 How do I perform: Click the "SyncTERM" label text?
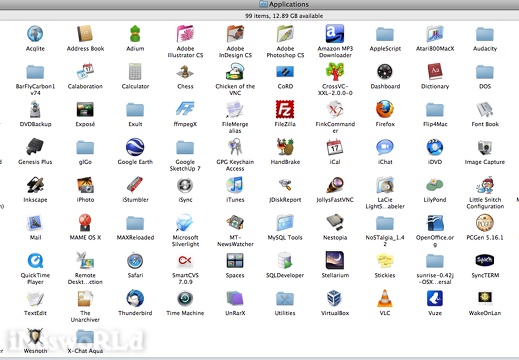click(485, 275)
